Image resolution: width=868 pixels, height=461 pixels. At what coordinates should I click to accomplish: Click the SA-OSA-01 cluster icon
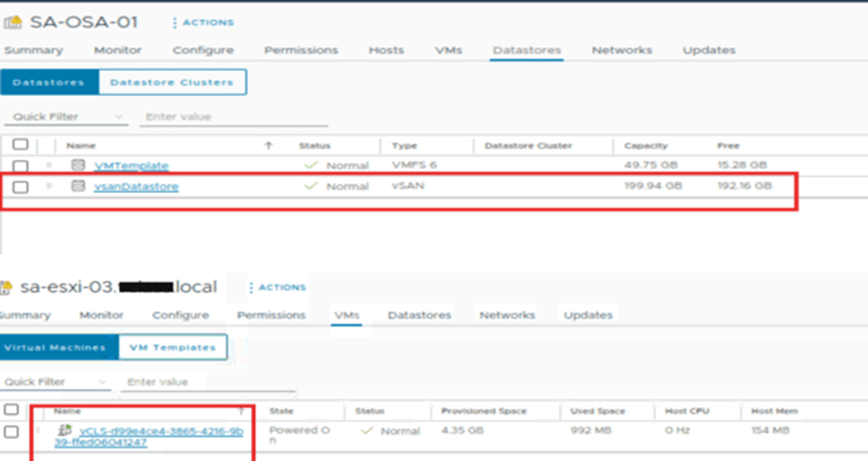point(13,22)
